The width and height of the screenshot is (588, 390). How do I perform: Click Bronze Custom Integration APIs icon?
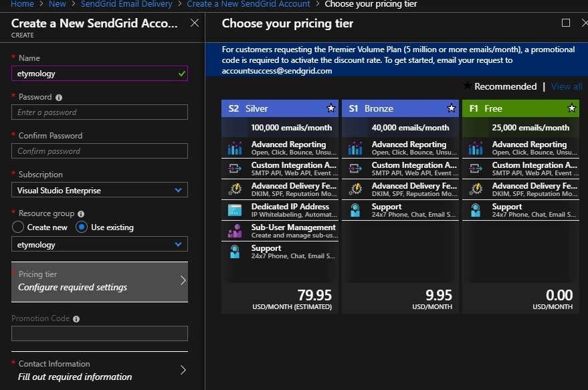pyautogui.click(x=355, y=169)
